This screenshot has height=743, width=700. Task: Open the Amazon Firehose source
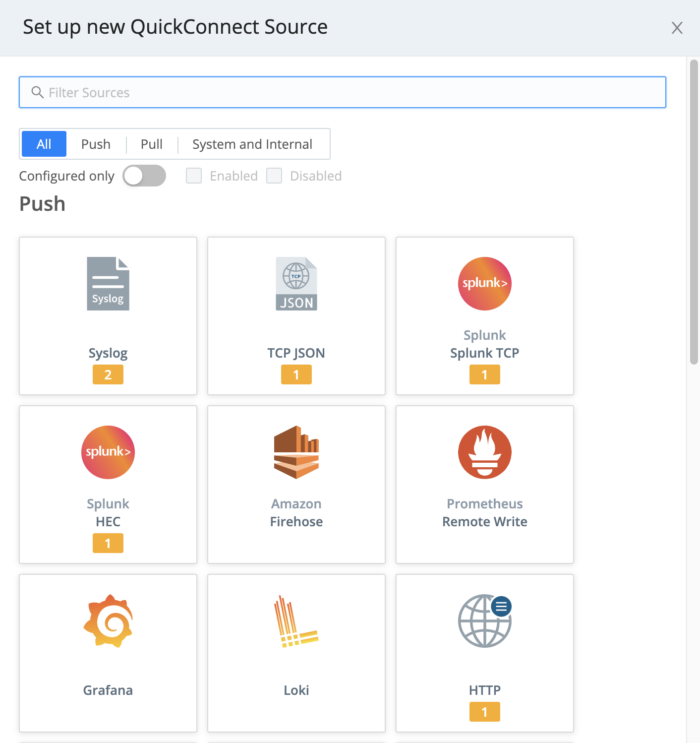[x=296, y=452]
